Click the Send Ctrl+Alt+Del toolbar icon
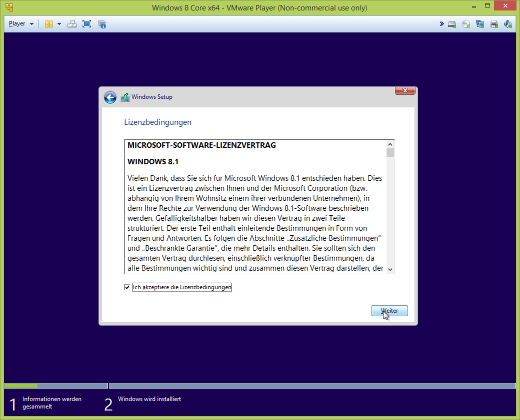The width and height of the screenshot is (520, 420). coord(72,24)
